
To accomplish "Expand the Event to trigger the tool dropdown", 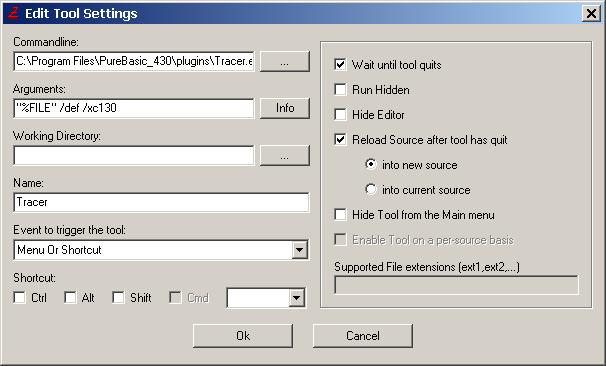I will [x=299, y=250].
